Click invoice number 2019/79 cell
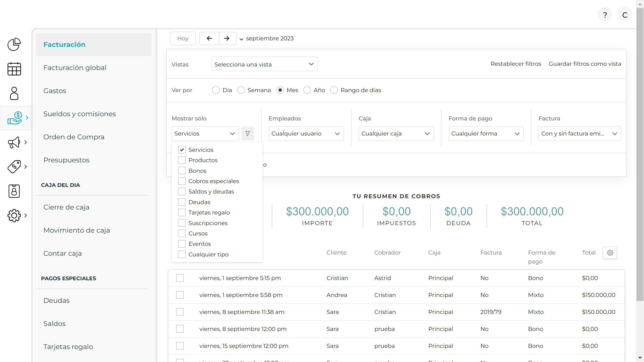This screenshot has height=362, width=644. coord(491,312)
